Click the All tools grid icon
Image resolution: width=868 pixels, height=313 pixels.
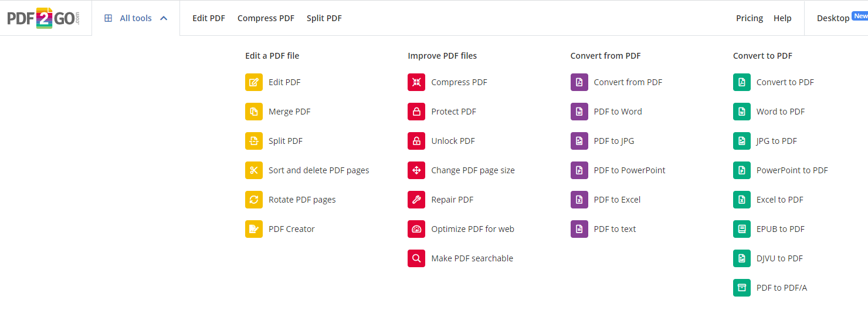point(108,18)
